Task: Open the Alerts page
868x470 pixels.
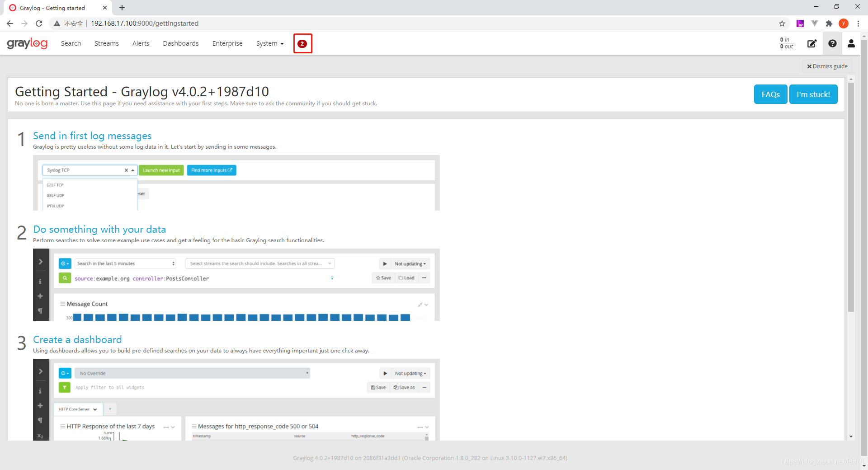Action: 141,43
